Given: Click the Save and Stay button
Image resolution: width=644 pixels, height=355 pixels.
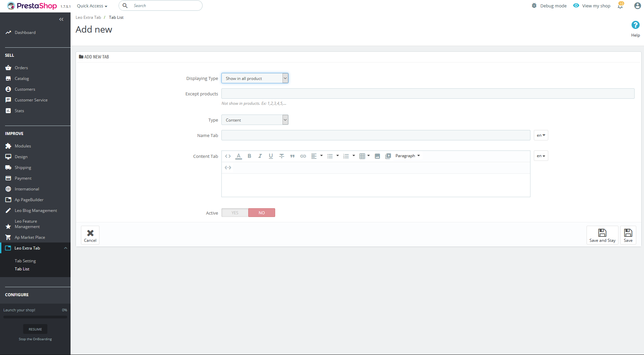Looking at the screenshot, I should 602,235.
